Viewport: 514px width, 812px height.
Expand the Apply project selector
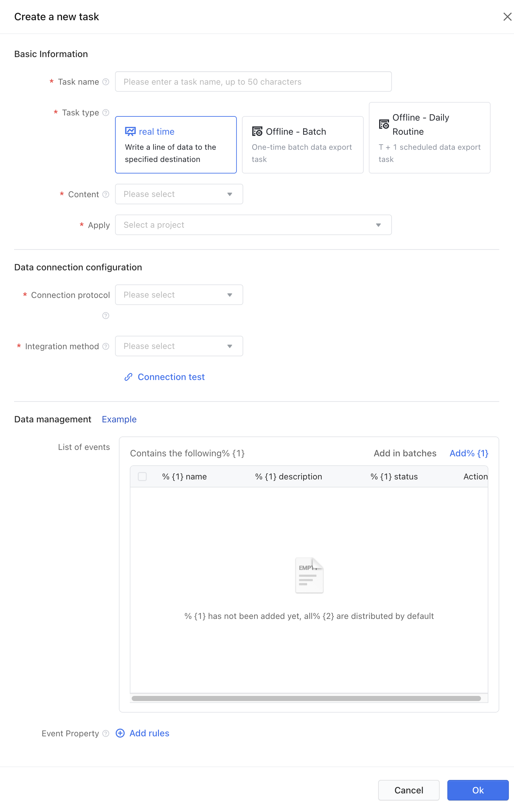tap(253, 224)
